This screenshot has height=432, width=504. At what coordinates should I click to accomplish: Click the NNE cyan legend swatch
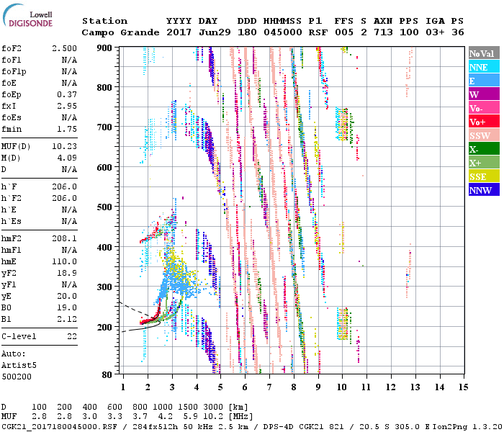click(483, 67)
